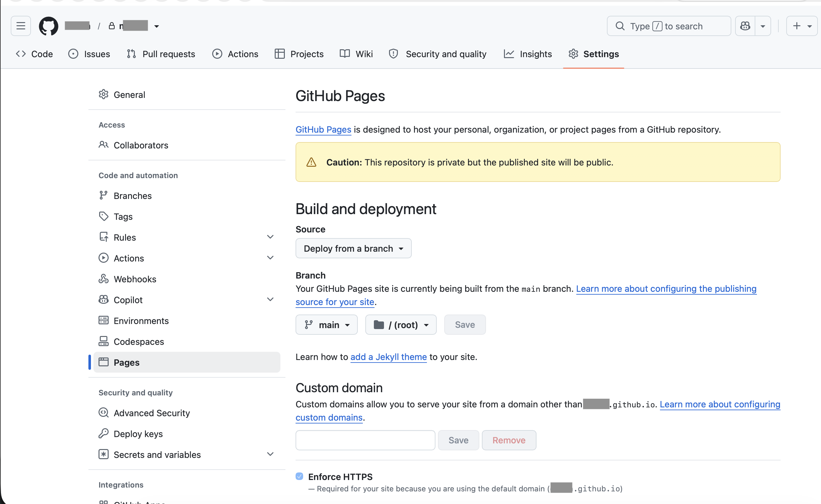Open the main branch selector dropdown
Screen dimensions: 821x504
(326, 325)
